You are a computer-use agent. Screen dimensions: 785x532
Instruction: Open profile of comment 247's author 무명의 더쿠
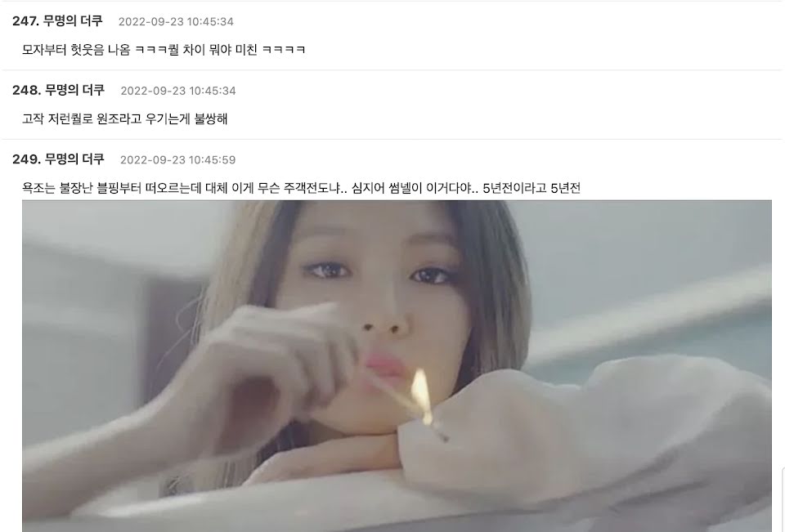(73, 21)
